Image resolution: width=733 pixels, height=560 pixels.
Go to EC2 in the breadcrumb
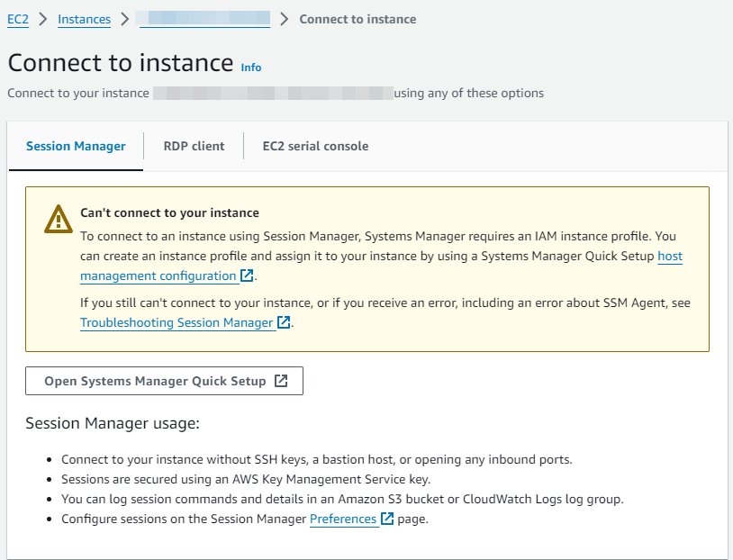(x=18, y=19)
